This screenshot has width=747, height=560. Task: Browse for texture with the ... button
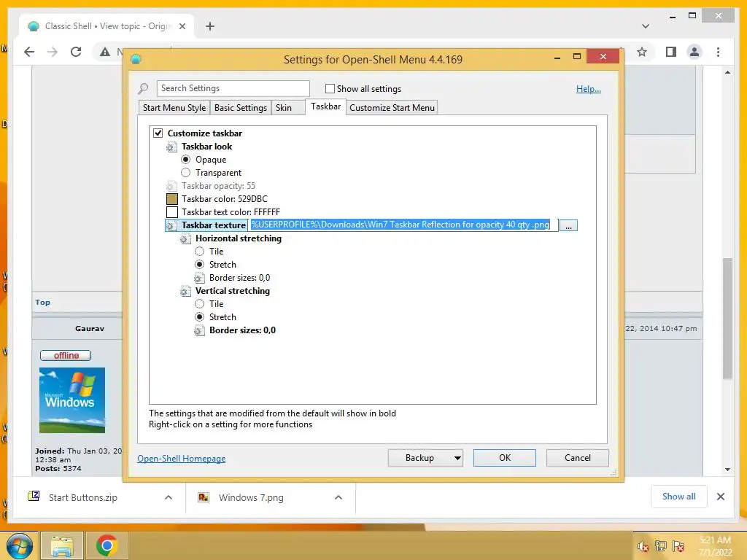click(568, 225)
